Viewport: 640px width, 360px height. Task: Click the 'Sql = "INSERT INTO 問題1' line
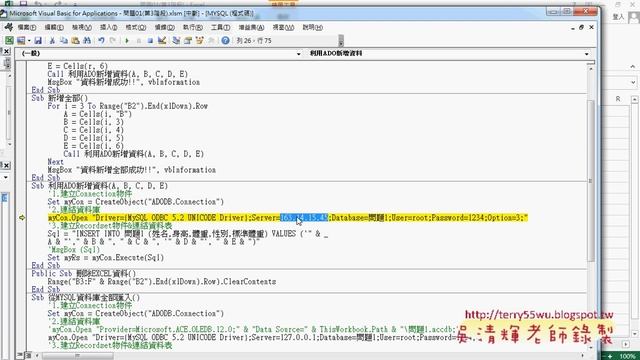tap(188, 234)
